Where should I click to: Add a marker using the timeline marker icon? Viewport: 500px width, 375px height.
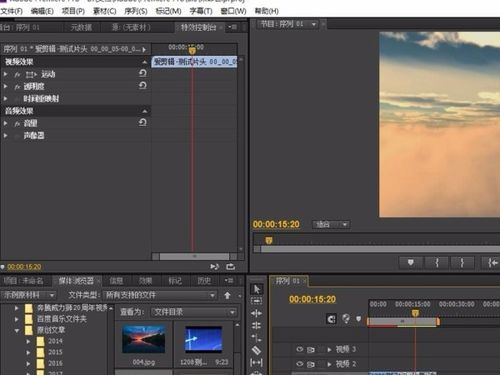click(359, 319)
